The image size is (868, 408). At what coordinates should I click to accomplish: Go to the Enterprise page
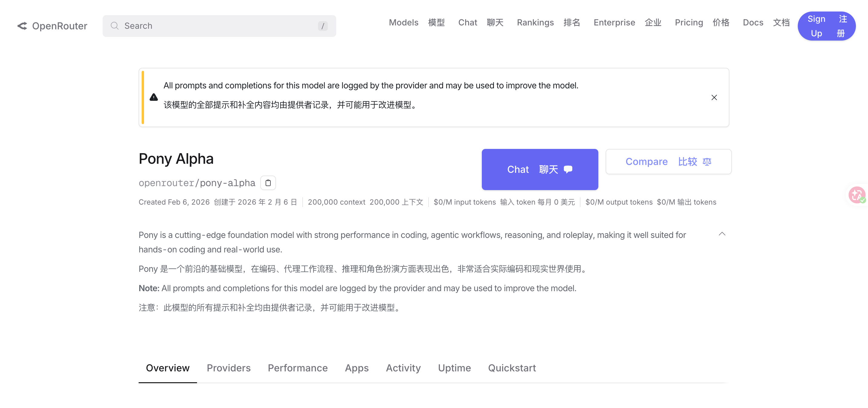point(614,23)
